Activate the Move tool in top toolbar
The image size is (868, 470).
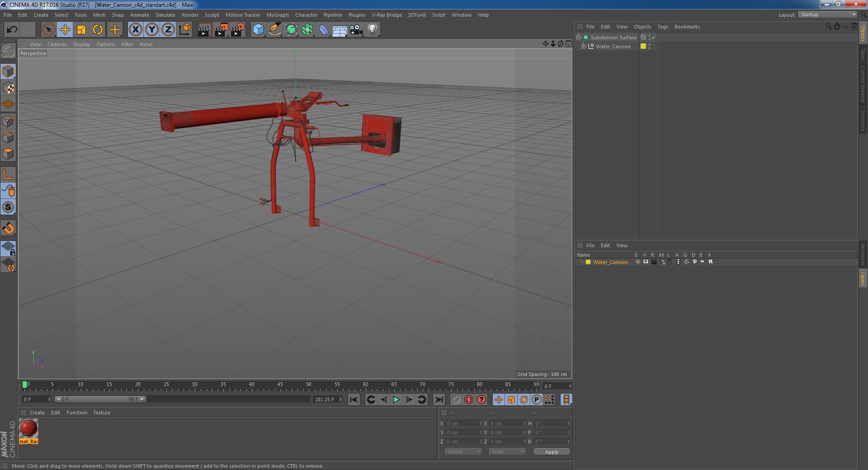point(65,30)
